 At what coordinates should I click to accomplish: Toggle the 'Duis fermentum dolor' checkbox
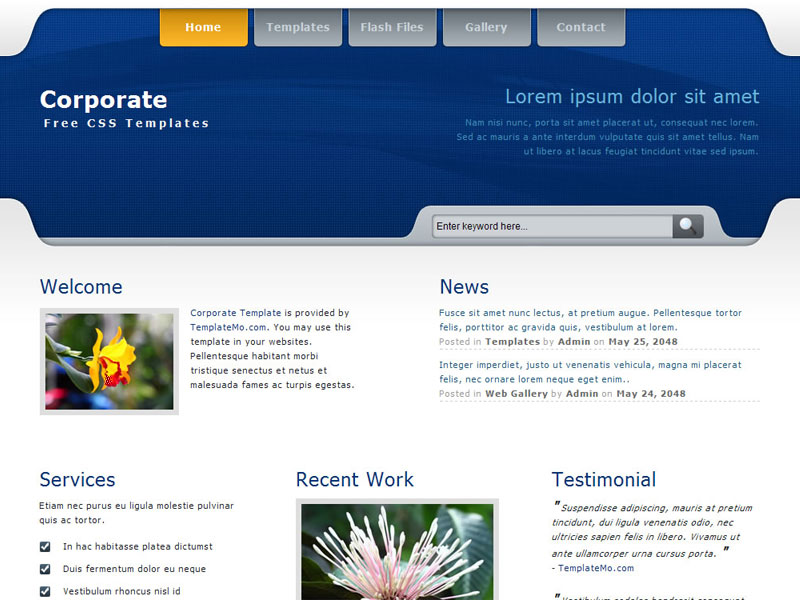pos(45,569)
